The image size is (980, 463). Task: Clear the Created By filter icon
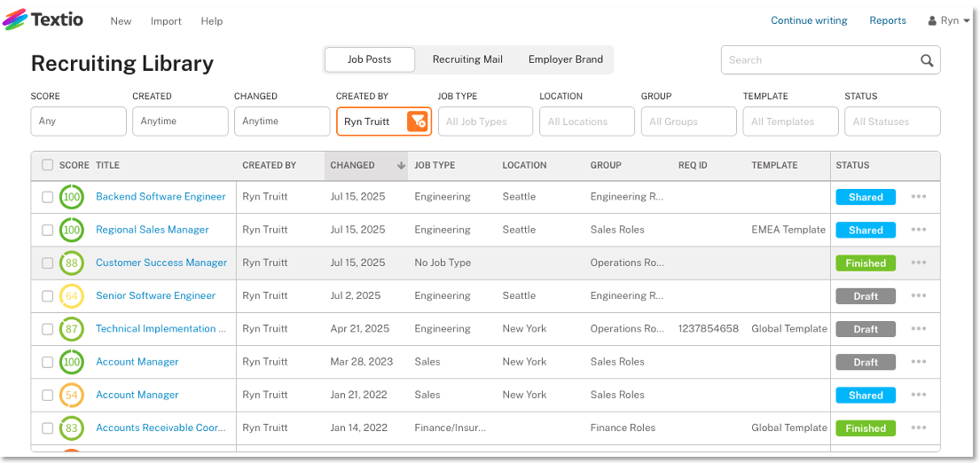pos(418,122)
